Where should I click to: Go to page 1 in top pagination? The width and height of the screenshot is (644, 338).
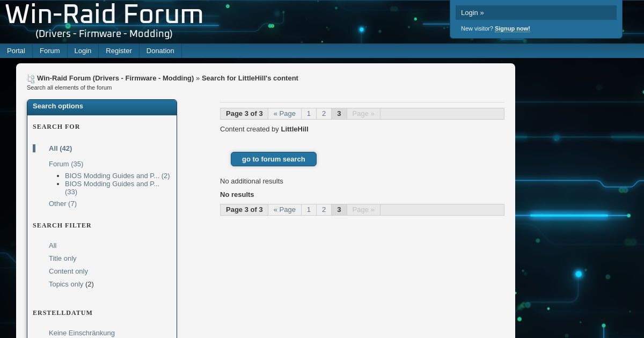309,113
